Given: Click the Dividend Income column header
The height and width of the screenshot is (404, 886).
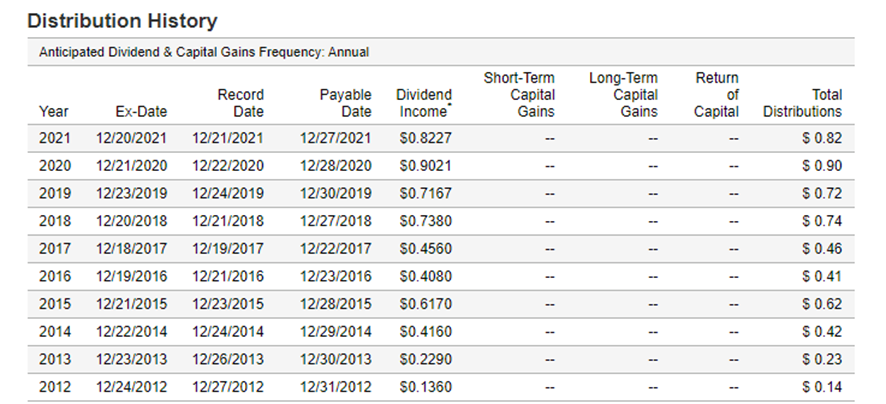Looking at the screenshot, I should [x=424, y=103].
